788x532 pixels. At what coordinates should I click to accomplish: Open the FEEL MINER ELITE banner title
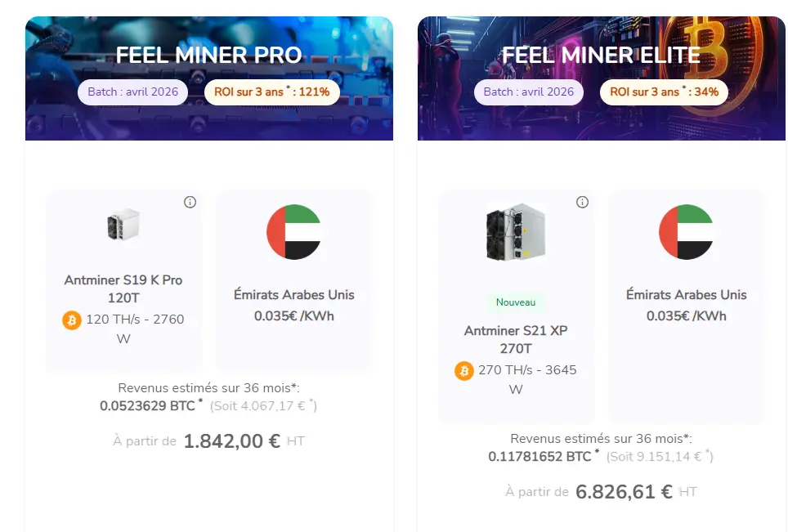[x=601, y=55]
